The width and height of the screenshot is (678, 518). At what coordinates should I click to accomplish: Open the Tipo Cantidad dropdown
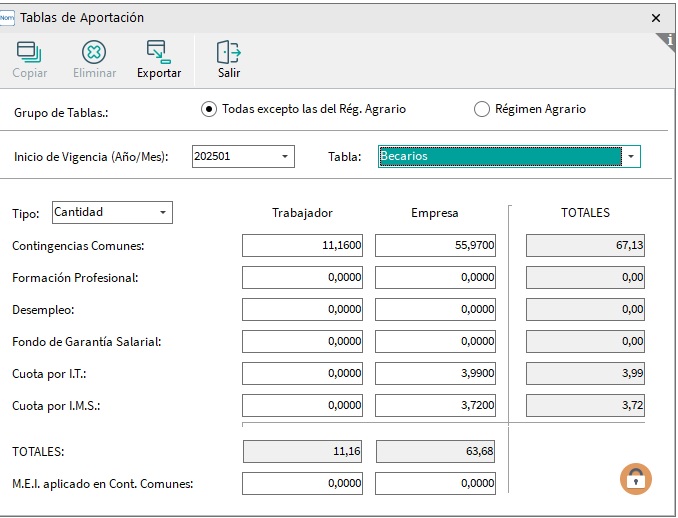tap(163, 212)
